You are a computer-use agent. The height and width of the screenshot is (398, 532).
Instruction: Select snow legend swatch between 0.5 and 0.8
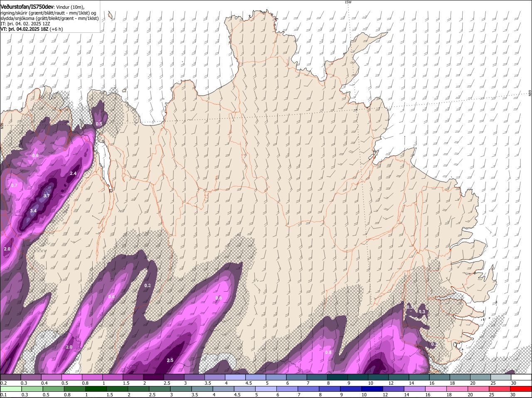pyautogui.click(x=71, y=377)
